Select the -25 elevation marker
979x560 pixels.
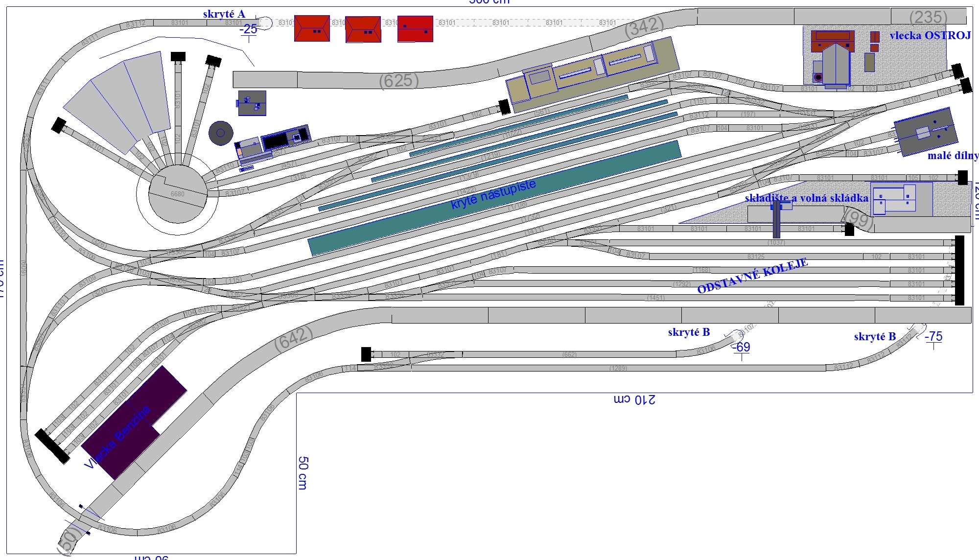[x=249, y=29]
